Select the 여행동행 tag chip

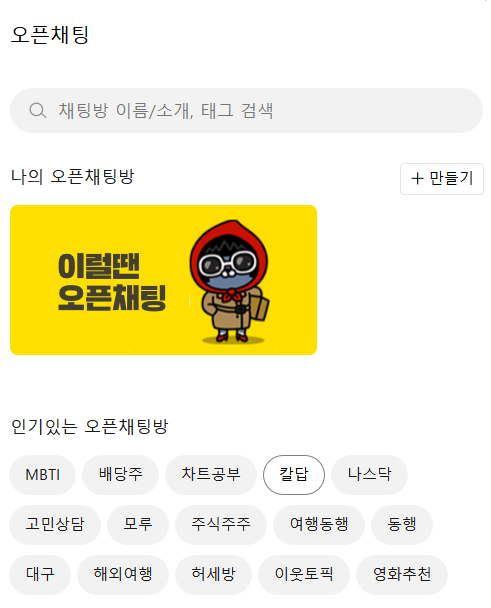click(x=319, y=525)
